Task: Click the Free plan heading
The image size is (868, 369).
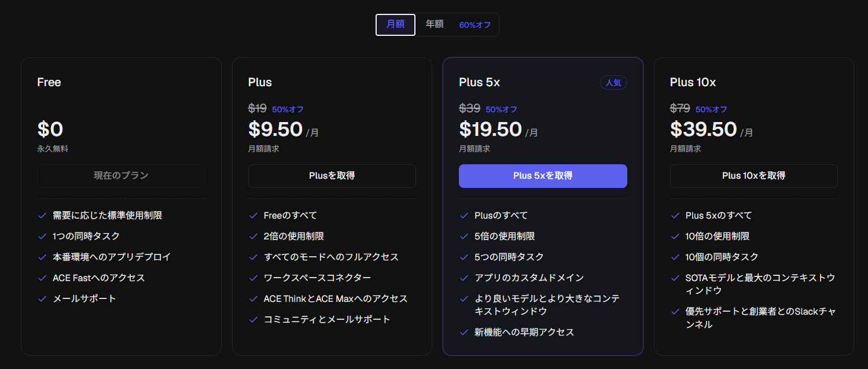Action: click(49, 83)
